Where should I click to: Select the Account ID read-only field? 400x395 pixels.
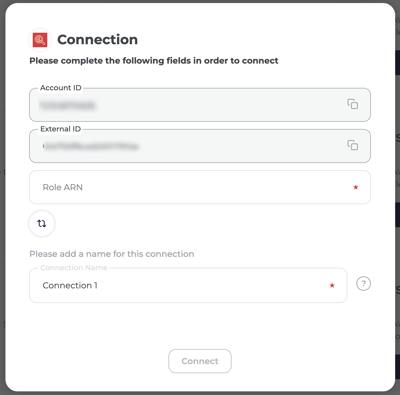tap(200, 105)
